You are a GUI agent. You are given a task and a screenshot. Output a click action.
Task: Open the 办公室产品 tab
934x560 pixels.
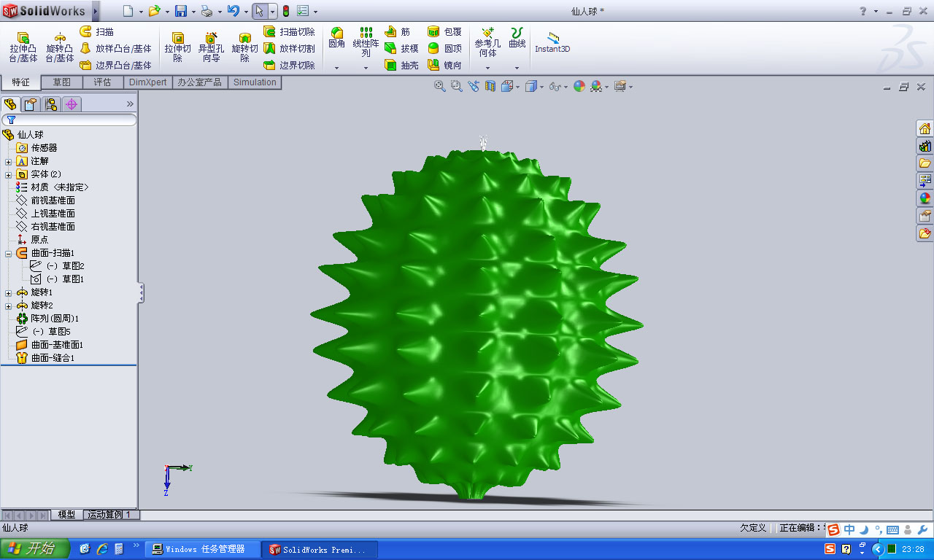click(200, 82)
